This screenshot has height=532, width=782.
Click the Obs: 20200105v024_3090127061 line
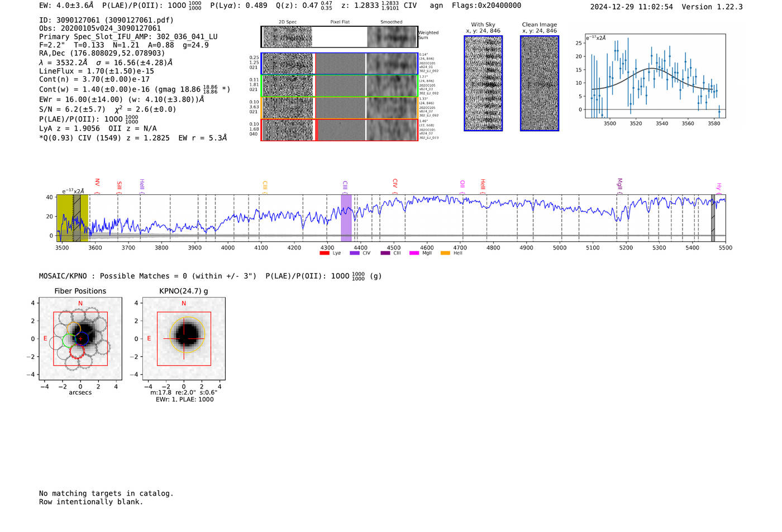coord(100,28)
